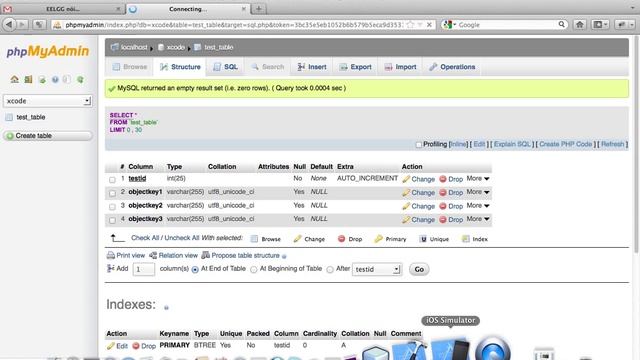Click the red Drop icon for objectkey3

pos(443,220)
